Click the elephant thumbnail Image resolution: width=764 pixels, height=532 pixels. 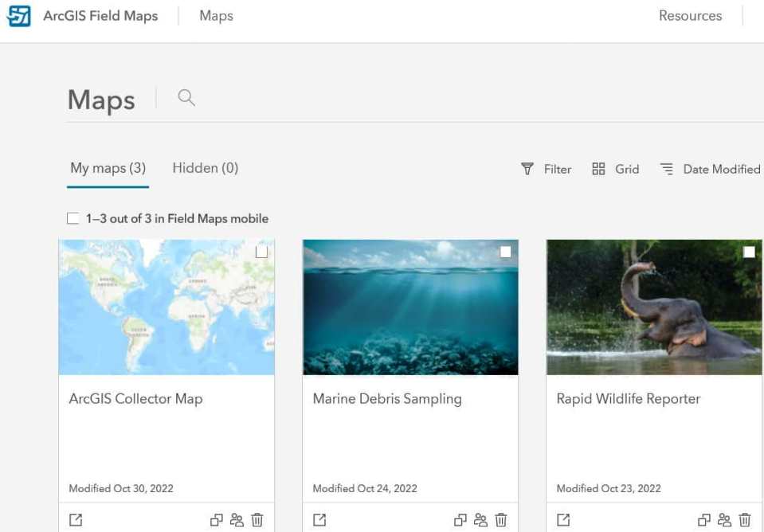click(654, 307)
